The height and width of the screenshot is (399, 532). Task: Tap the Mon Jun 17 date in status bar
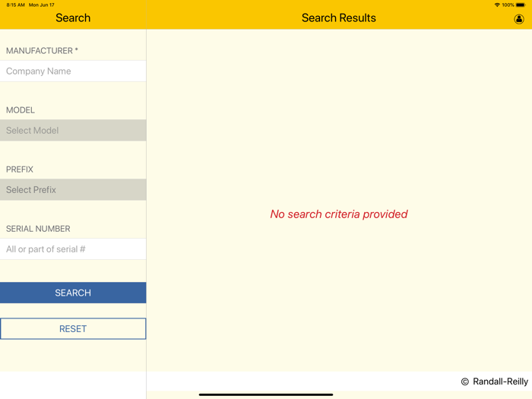[x=41, y=5]
